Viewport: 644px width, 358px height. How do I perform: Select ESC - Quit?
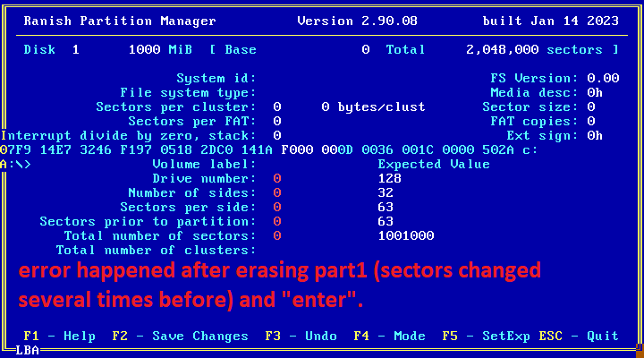[x=579, y=337]
